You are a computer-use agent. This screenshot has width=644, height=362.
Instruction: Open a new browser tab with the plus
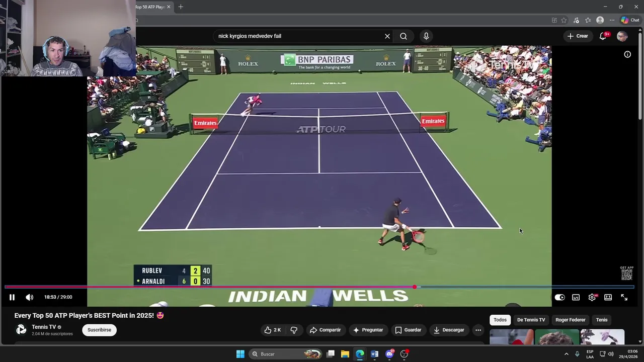pyautogui.click(x=181, y=7)
